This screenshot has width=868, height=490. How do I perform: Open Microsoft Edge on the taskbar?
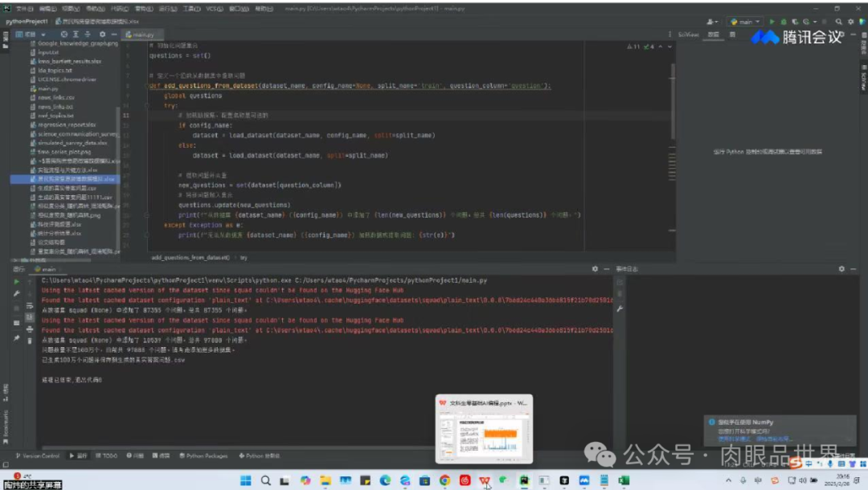385,480
